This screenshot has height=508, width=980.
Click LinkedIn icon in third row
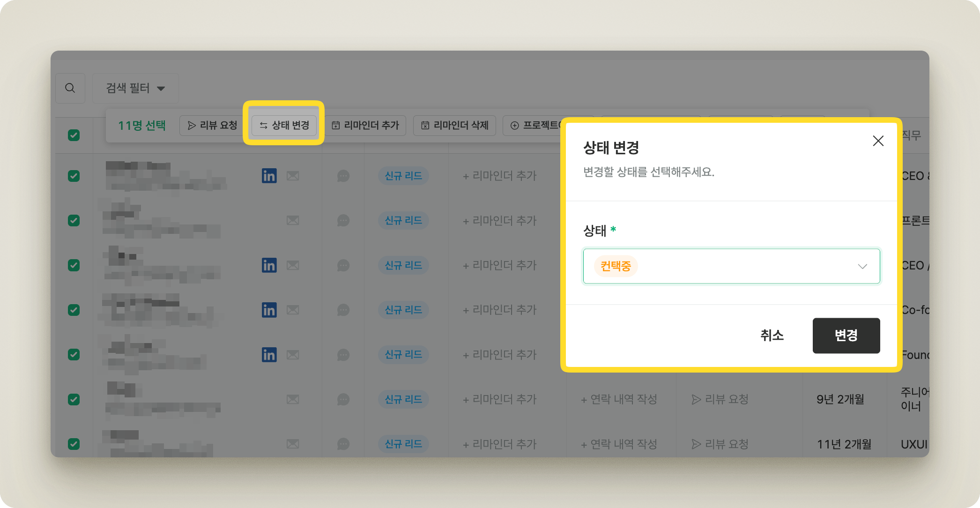tap(269, 265)
